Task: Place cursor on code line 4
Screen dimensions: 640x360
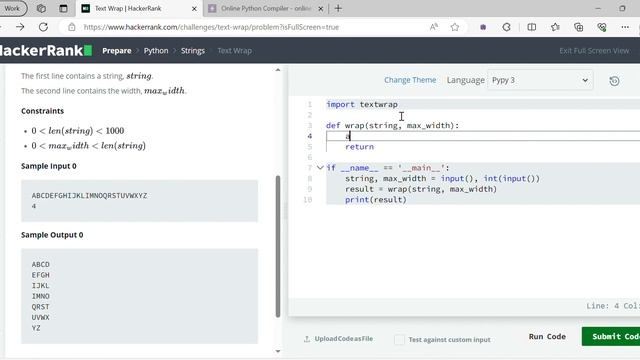Action: pos(483,136)
